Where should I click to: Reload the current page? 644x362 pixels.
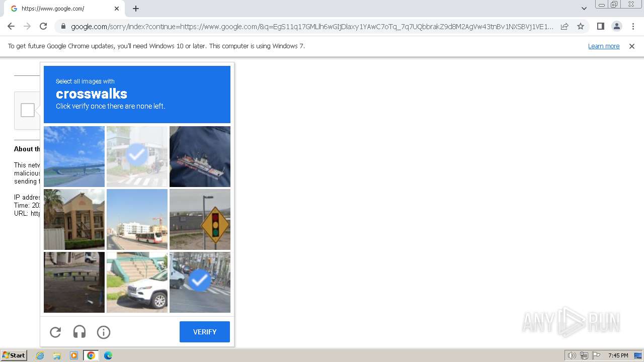pyautogui.click(x=43, y=26)
